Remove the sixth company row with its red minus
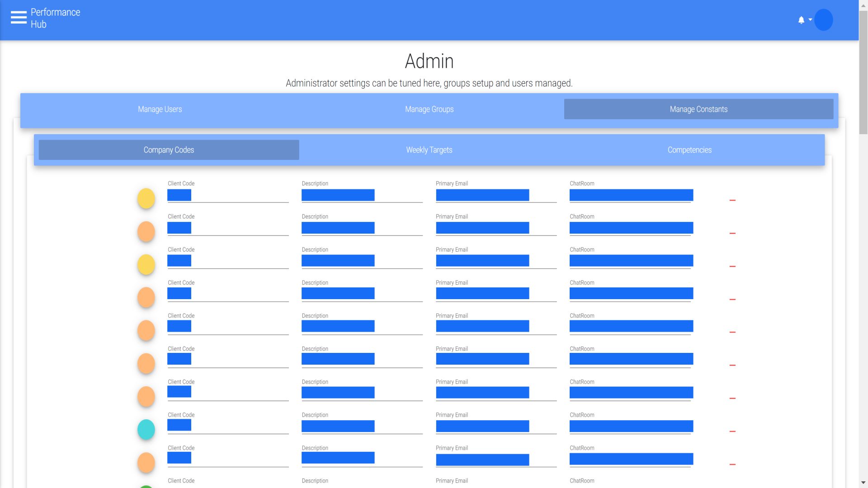The width and height of the screenshot is (868, 488). point(732,365)
